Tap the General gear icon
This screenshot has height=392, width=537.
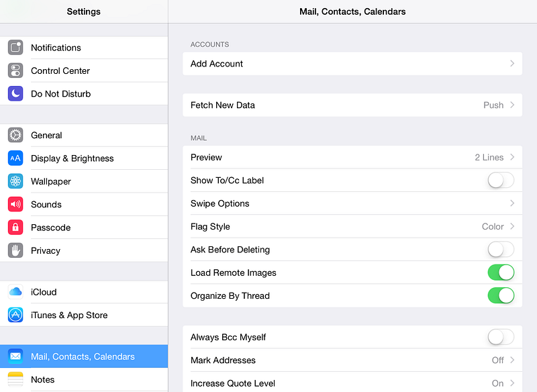click(x=15, y=135)
